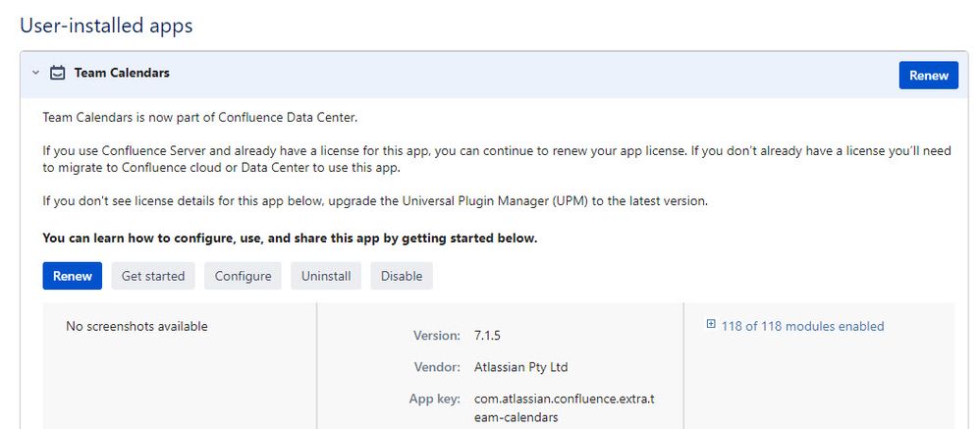Click the Team Calendars title text
Image resolution: width=980 pixels, height=429 pixels.
(x=122, y=73)
